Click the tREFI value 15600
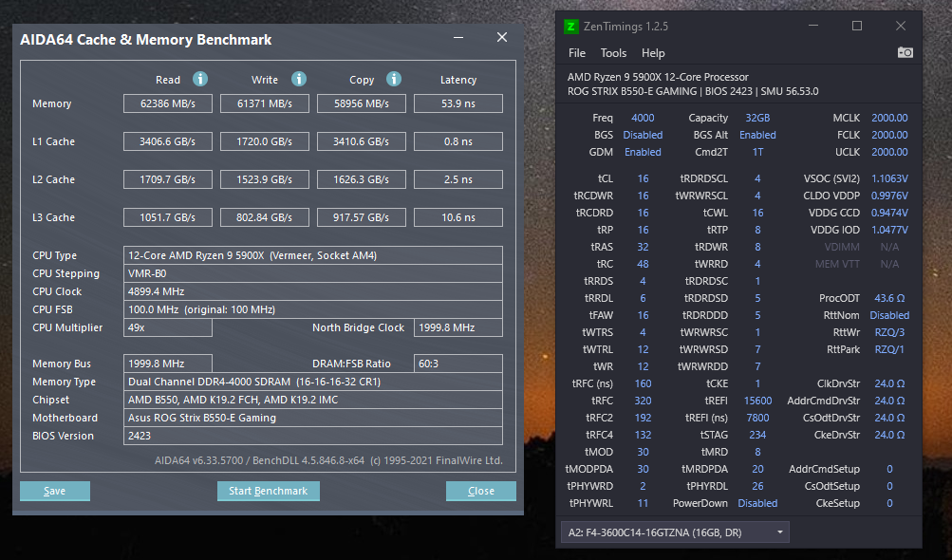This screenshot has height=560, width=952. pos(757,401)
